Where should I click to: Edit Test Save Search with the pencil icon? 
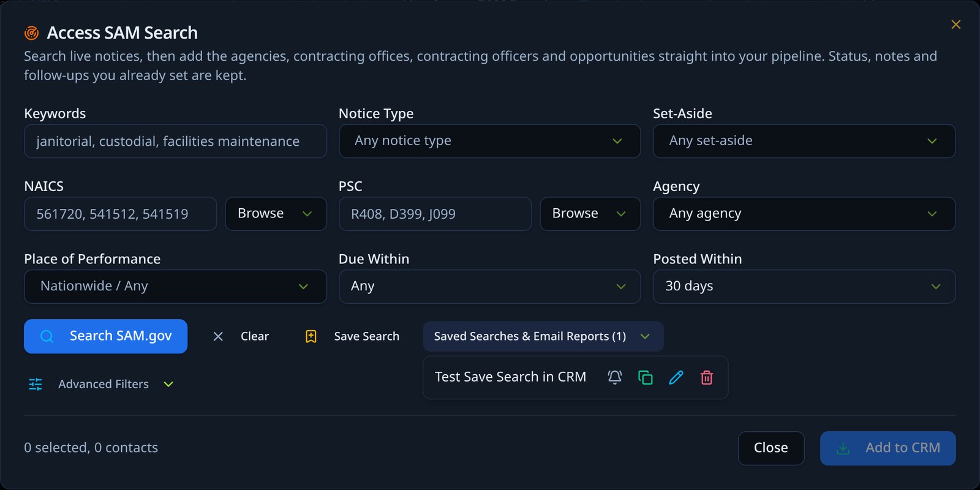point(676,377)
